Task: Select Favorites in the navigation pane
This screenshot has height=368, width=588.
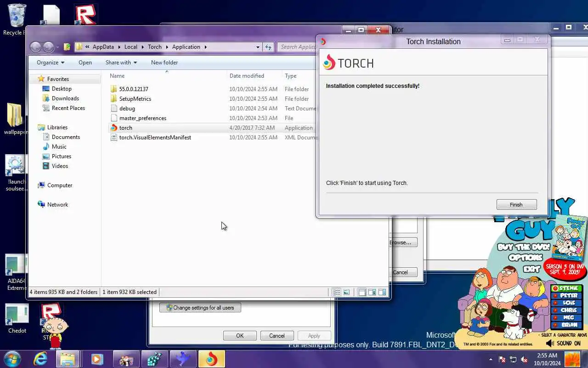Action: 58,79
